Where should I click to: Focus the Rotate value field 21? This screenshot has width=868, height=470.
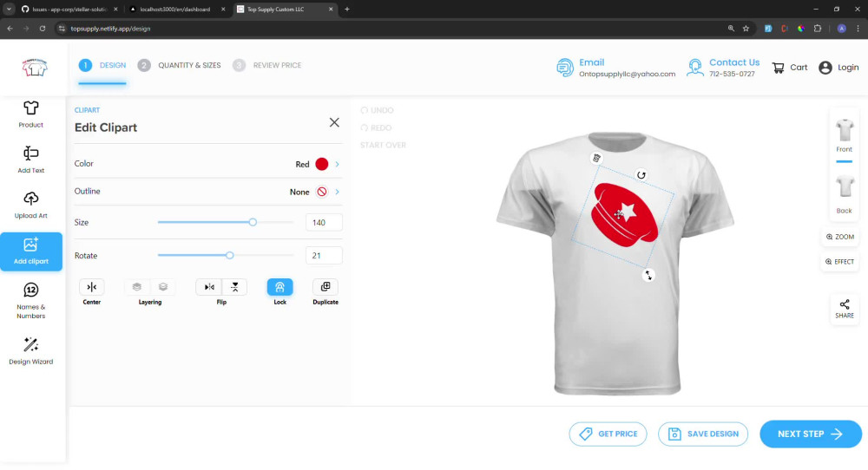pyautogui.click(x=324, y=256)
